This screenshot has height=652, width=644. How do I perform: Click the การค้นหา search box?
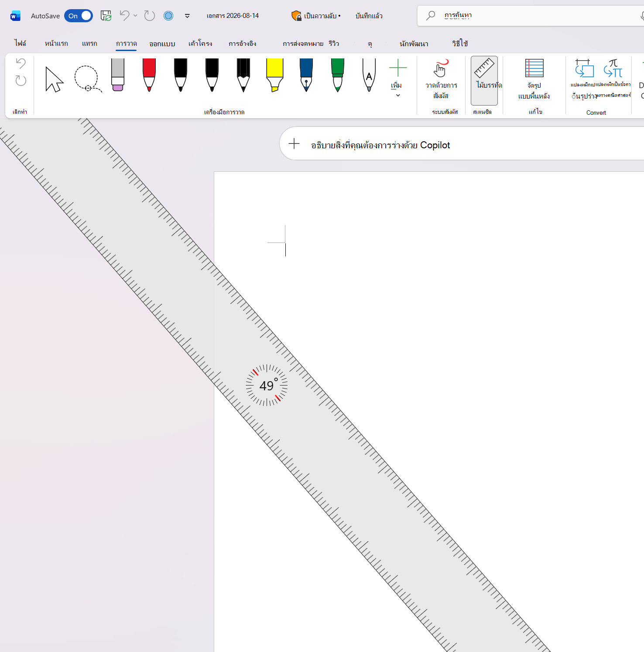[531, 16]
